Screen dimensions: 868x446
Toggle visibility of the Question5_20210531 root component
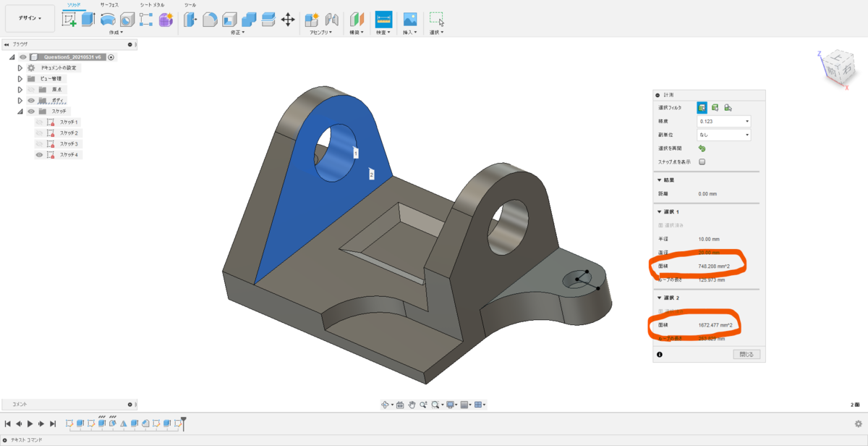point(23,57)
